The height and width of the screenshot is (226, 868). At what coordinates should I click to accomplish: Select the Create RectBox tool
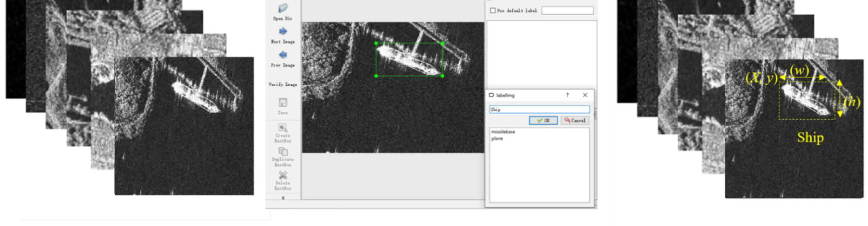pyautogui.click(x=283, y=128)
